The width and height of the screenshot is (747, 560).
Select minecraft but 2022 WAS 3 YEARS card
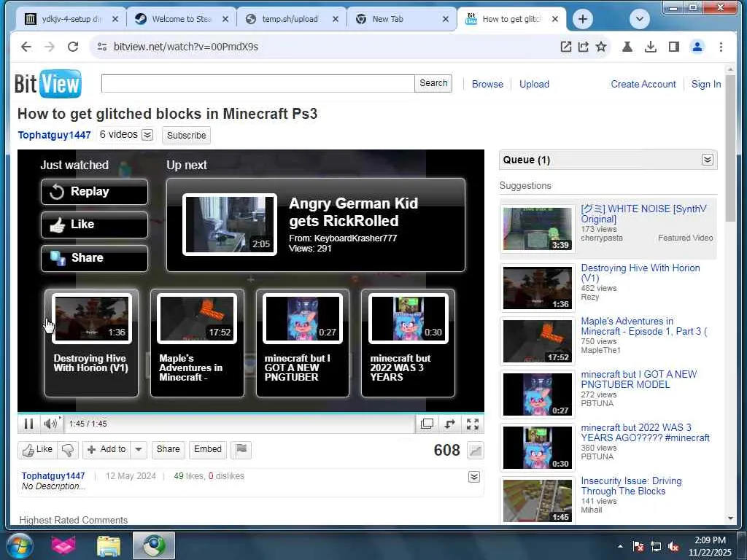click(x=409, y=343)
